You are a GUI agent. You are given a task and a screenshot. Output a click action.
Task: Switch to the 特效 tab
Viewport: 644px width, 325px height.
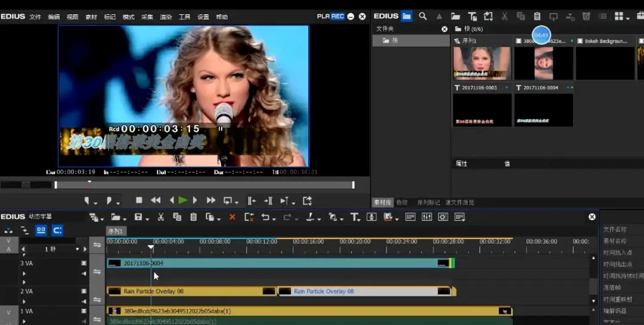(x=402, y=202)
